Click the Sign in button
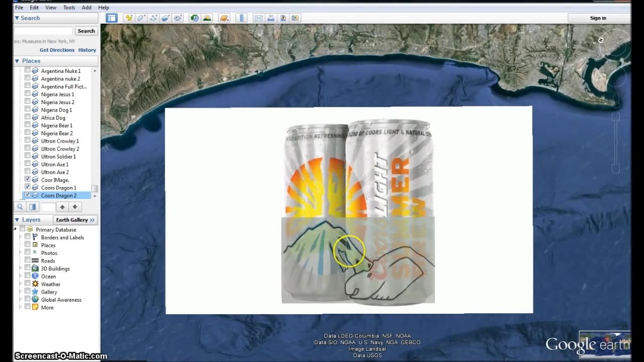 (x=598, y=18)
